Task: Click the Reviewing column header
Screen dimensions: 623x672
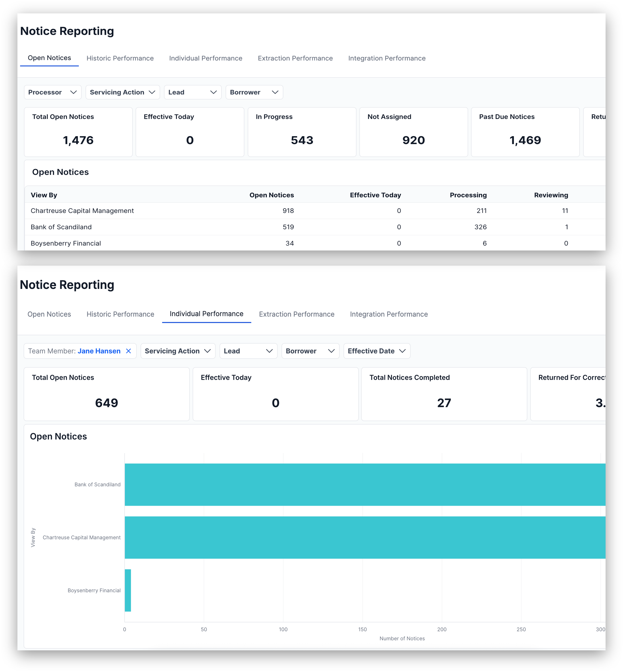Action: click(x=551, y=195)
